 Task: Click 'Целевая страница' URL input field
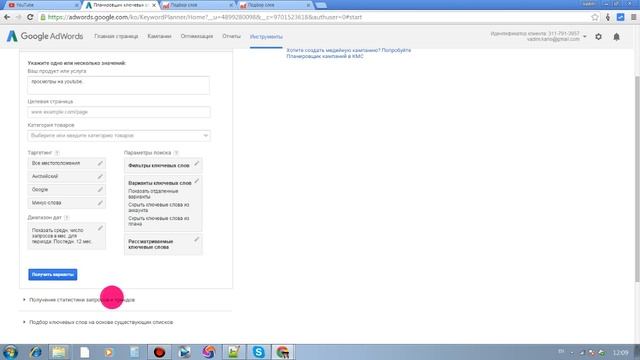(119, 112)
